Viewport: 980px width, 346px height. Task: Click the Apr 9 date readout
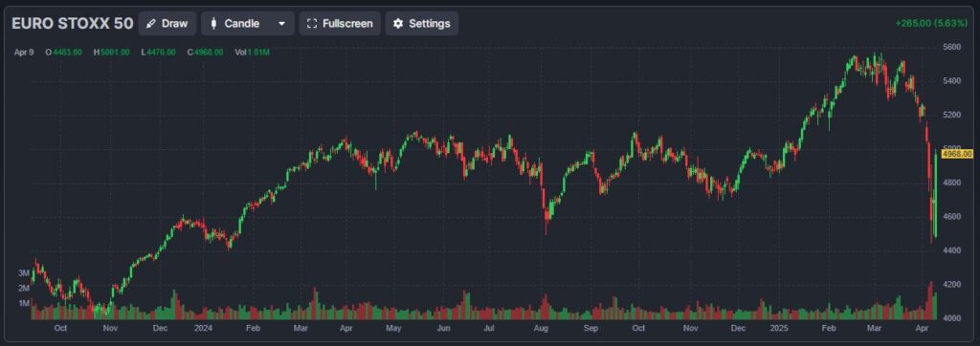point(24,53)
